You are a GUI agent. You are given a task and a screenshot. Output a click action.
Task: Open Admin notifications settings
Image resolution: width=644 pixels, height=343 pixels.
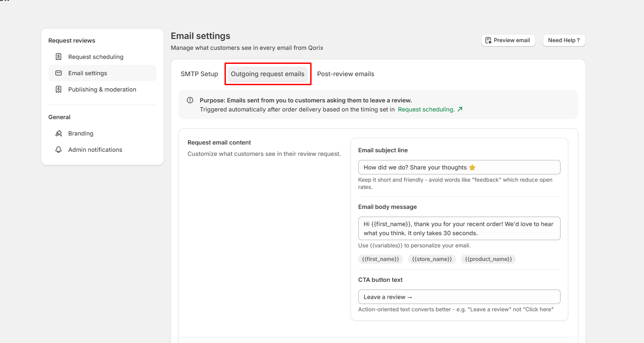coord(102,150)
